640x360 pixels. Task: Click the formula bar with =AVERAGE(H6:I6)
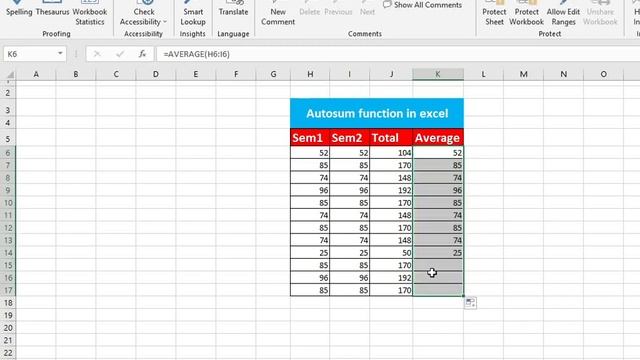(x=398, y=54)
